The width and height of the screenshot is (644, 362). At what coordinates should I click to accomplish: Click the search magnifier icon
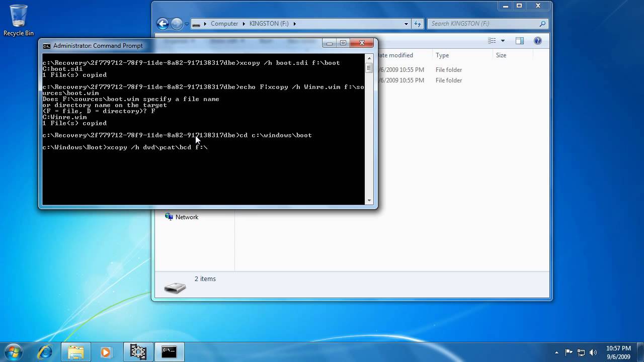point(542,24)
